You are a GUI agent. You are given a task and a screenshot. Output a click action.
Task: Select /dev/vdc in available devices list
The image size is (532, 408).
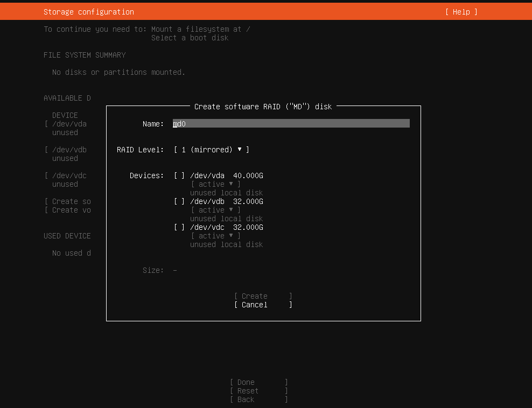[x=69, y=175]
